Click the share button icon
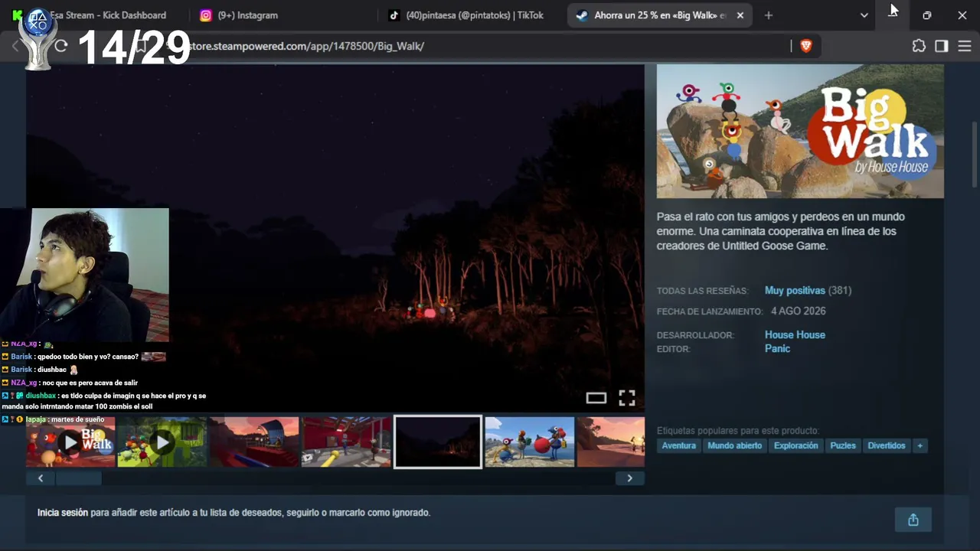This screenshot has height=551, width=980. click(913, 520)
